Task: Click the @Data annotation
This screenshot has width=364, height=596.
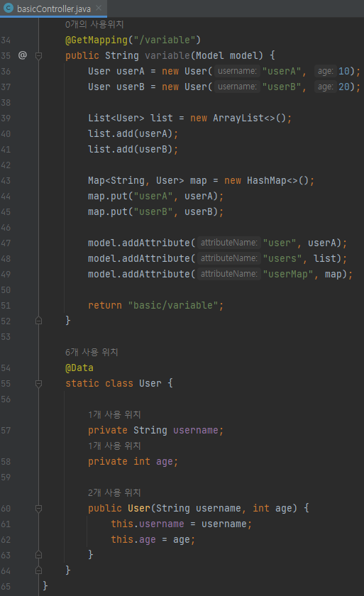Action: coord(79,368)
